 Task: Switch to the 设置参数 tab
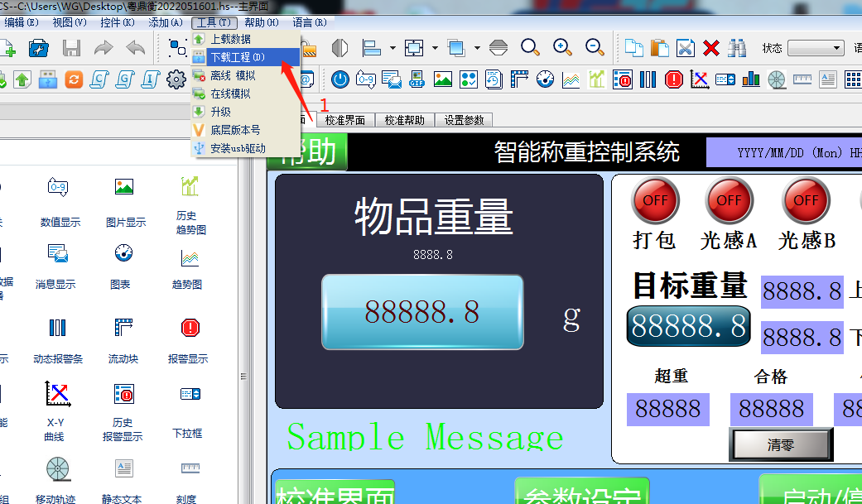(464, 120)
